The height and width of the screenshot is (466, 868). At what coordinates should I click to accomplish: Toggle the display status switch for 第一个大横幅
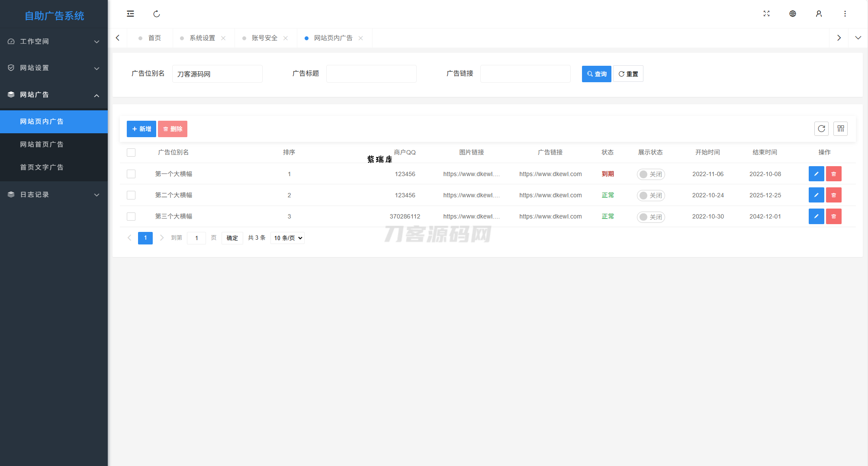pos(650,174)
